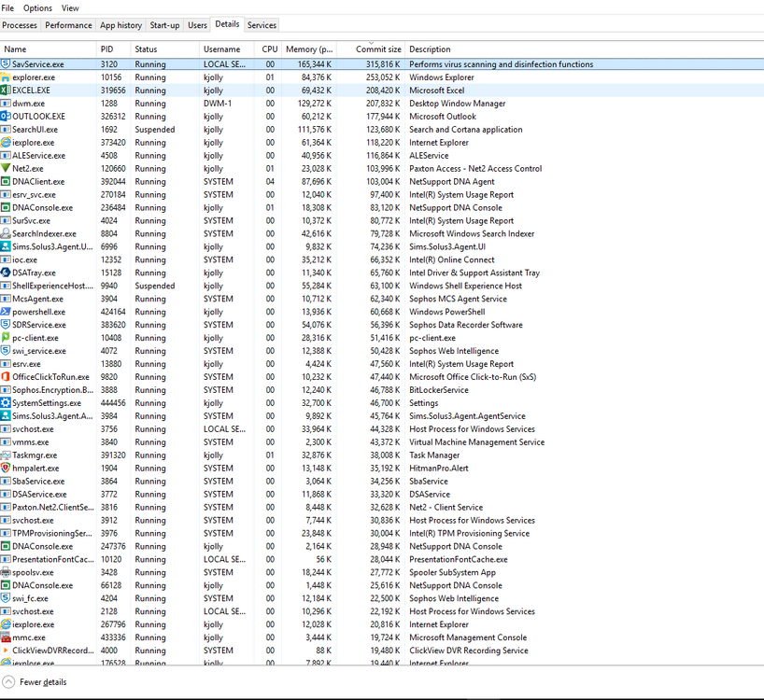
Task: Click the ClickViewDVRRecord orange arrow icon
Action: click(x=6, y=651)
